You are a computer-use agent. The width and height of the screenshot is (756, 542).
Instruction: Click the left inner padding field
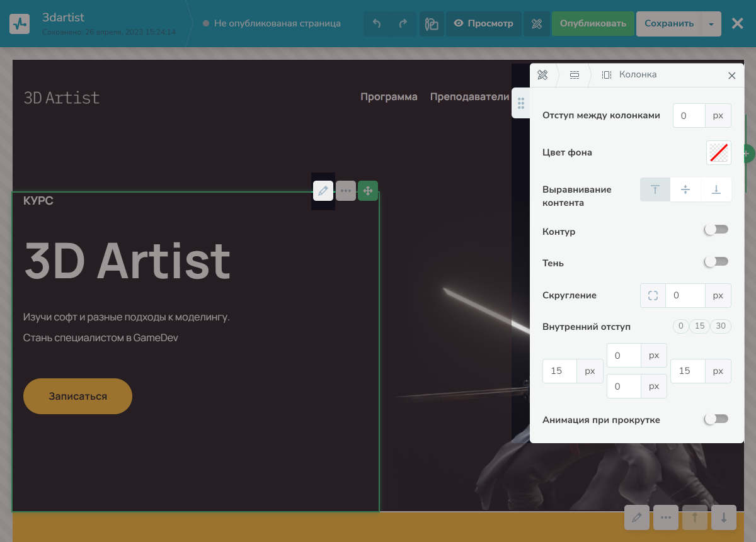coord(560,371)
